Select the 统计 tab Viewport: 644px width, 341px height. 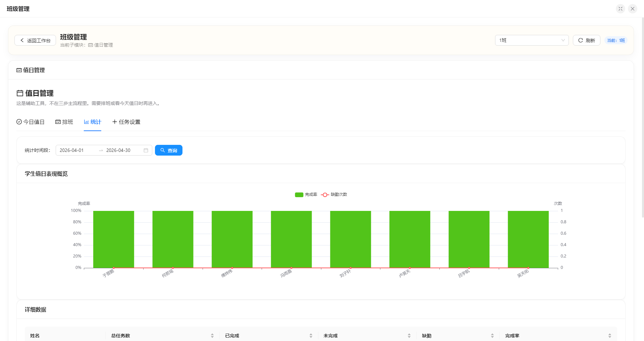coord(93,122)
